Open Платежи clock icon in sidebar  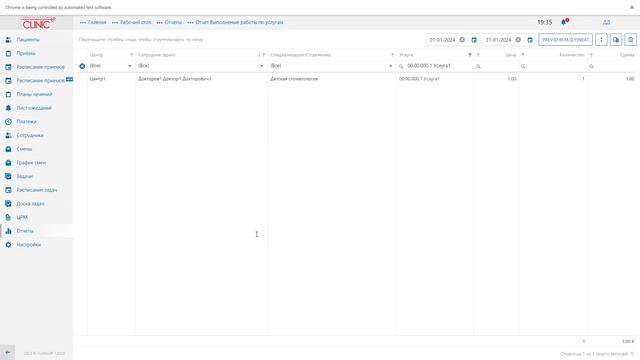[x=8, y=122]
